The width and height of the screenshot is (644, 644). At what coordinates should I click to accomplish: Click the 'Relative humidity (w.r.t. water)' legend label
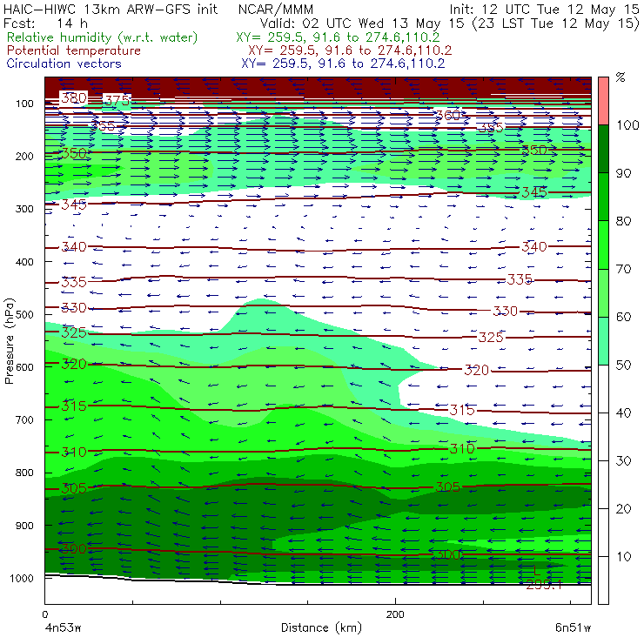point(103,37)
